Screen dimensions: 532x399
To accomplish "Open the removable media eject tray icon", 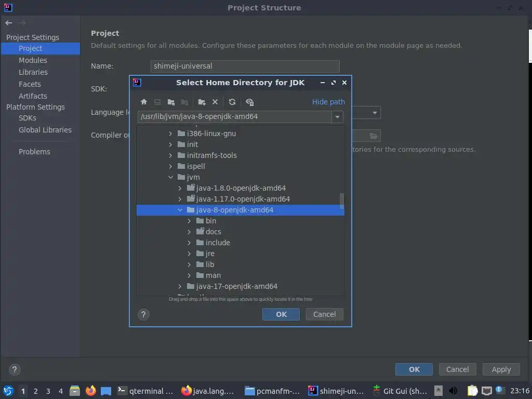I will tap(438, 391).
